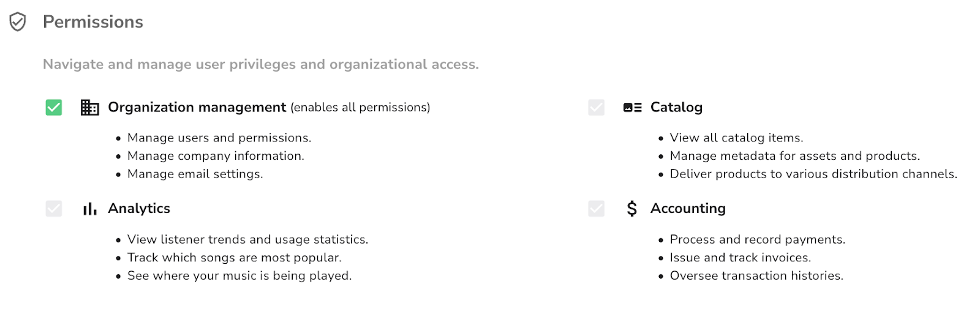The width and height of the screenshot is (980, 330).
Task: Select the Organization management label
Action: [x=197, y=107]
